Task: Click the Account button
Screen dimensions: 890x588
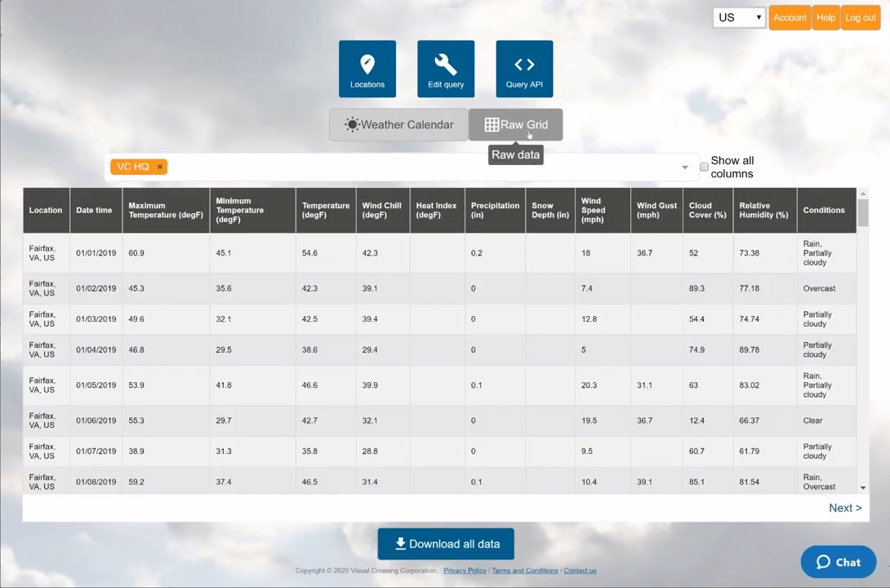Action: pos(790,17)
